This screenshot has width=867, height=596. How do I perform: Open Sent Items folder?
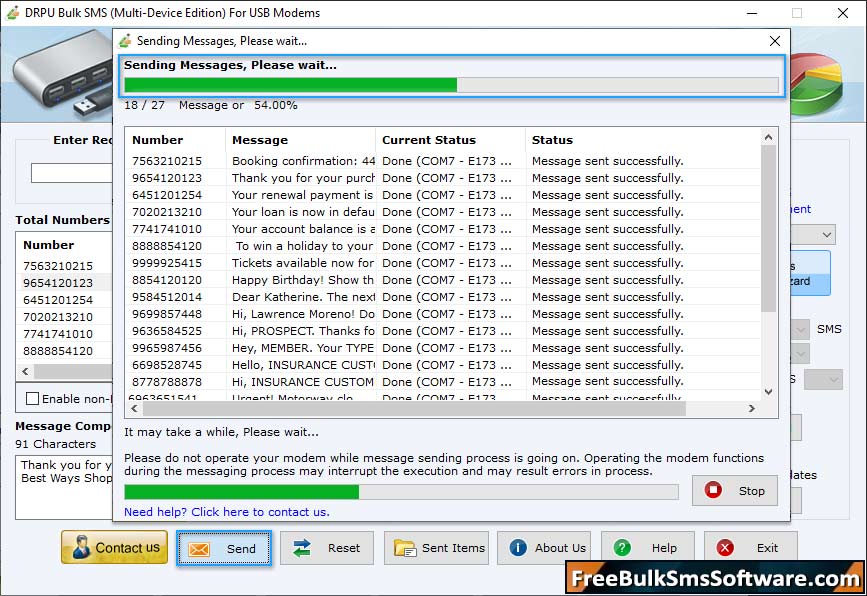coord(439,548)
